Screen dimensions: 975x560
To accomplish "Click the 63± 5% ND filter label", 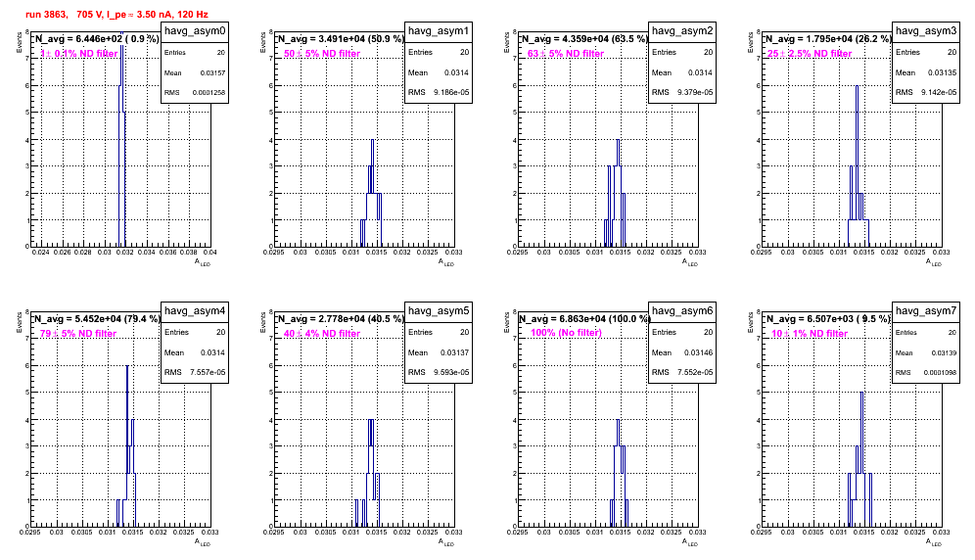I will coord(566,54).
